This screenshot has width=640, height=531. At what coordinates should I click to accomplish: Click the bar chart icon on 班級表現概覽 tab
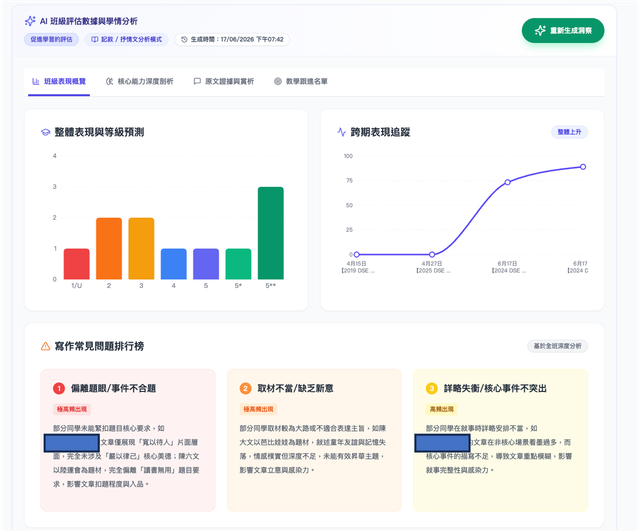36,82
